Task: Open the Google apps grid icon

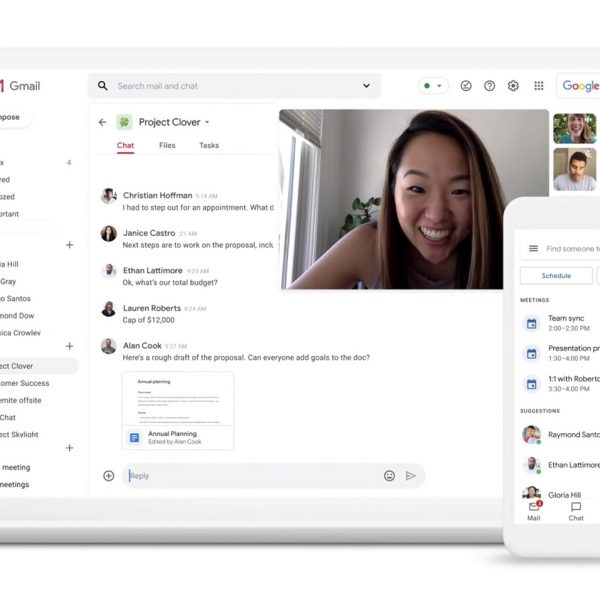Action: (539, 86)
